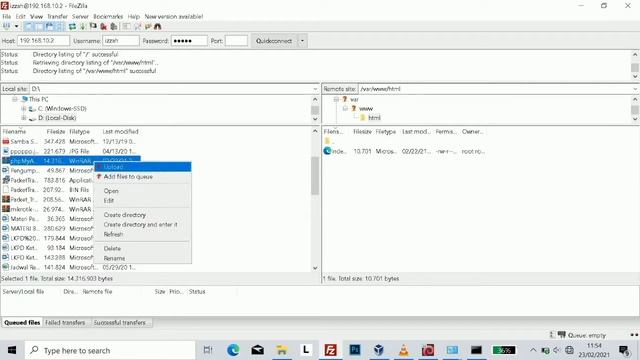Choose Create directory from context menu
The image size is (640, 360).
point(142,215)
